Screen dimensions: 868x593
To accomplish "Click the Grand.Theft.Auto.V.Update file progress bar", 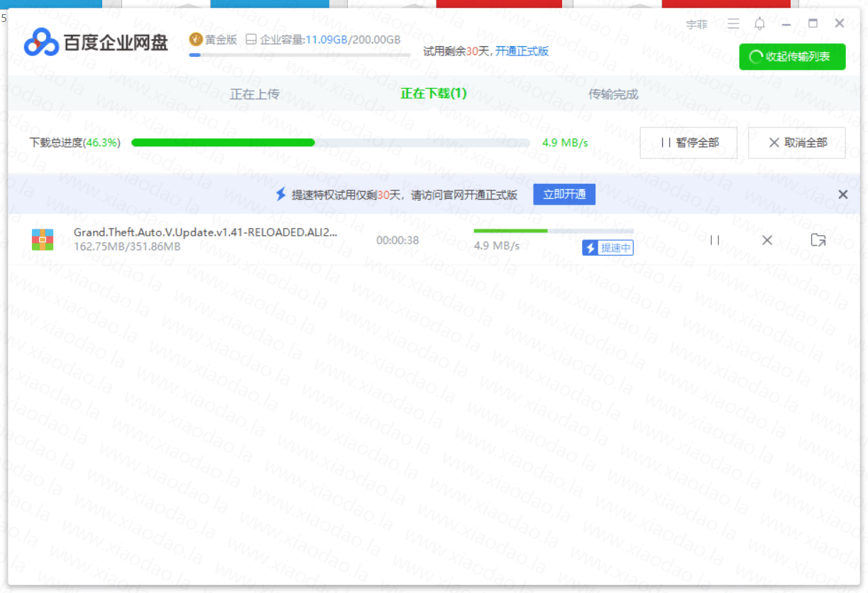I will pos(554,230).
